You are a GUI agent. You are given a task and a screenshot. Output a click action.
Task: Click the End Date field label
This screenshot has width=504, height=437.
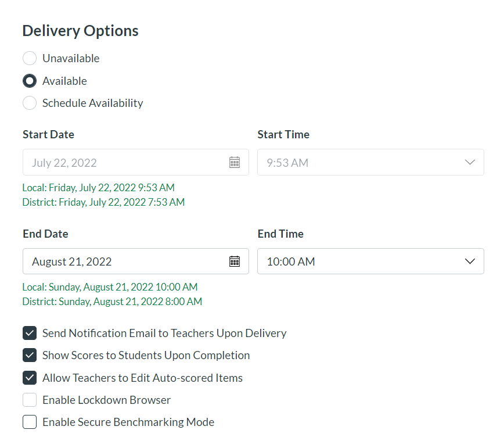tap(45, 234)
